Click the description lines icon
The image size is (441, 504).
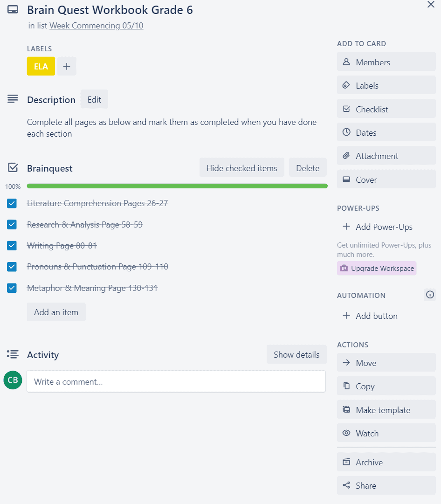pos(13,99)
